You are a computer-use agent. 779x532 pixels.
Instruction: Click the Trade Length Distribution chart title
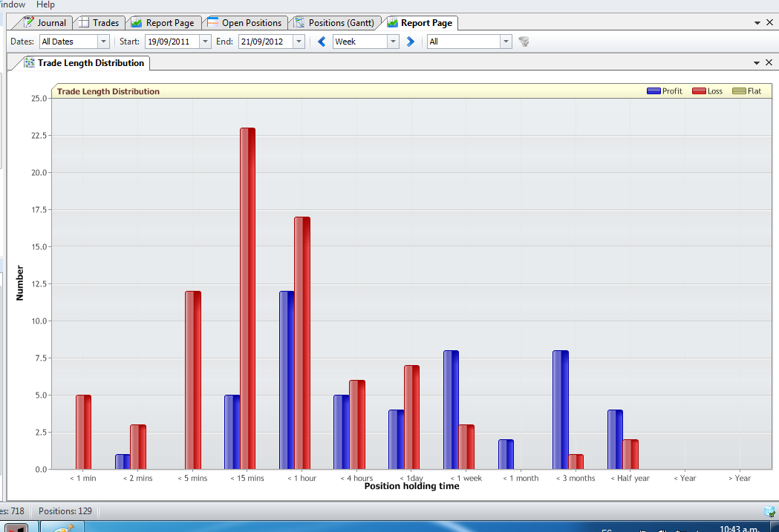pos(108,91)
